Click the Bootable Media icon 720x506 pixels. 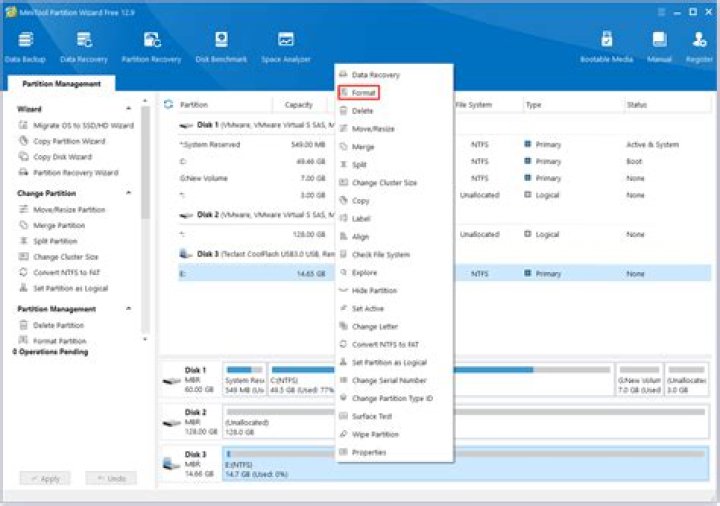point(606,46)
